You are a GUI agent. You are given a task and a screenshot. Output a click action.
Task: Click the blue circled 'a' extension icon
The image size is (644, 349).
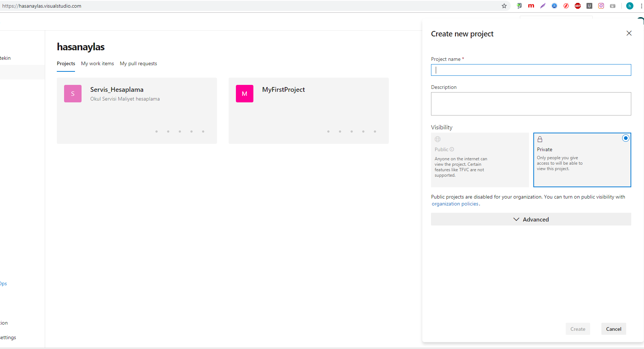[554, 6]
